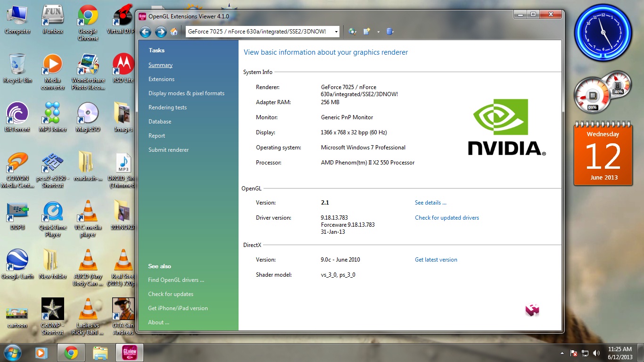Open the renderer selection dropdown
The image size is (644, 362).
pos(336,32)
